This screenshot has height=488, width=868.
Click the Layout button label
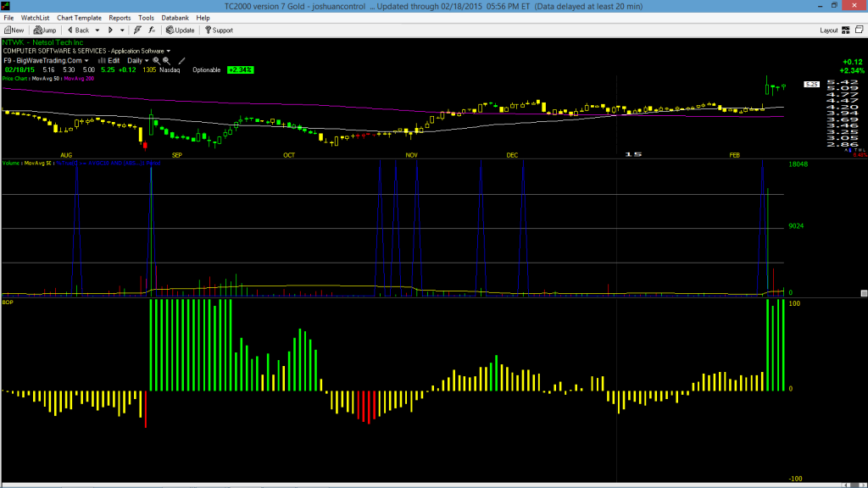[x=829, y=30]
